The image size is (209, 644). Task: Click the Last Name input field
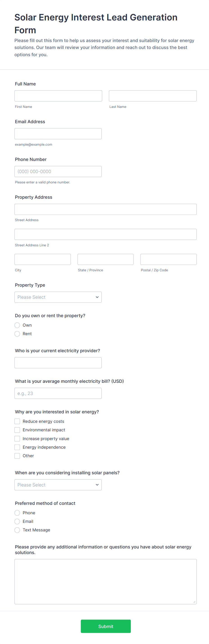point(153,96)
